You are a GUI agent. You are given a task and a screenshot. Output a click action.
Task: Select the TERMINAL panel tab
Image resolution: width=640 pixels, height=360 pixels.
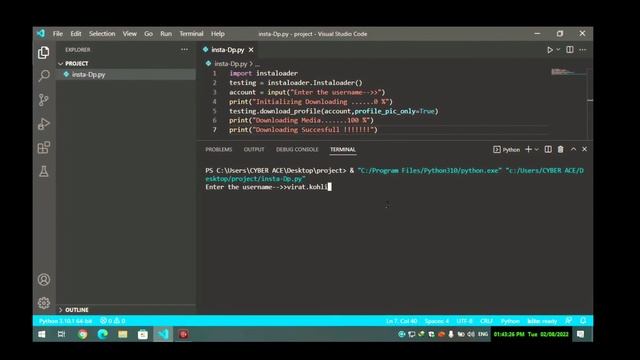(343, 149)
